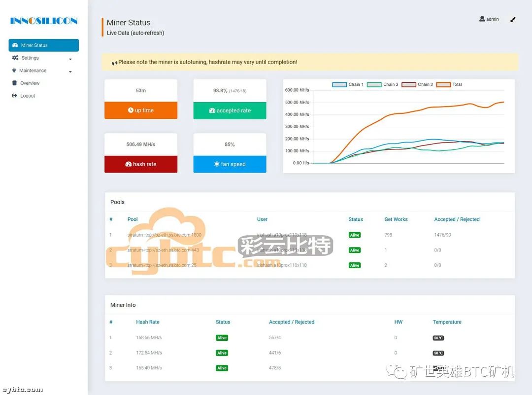Image resolution: width=532 pixels, height=395 pixels.
Task: Click the Logout exit icon in sidebar
Action: (15, 96)
